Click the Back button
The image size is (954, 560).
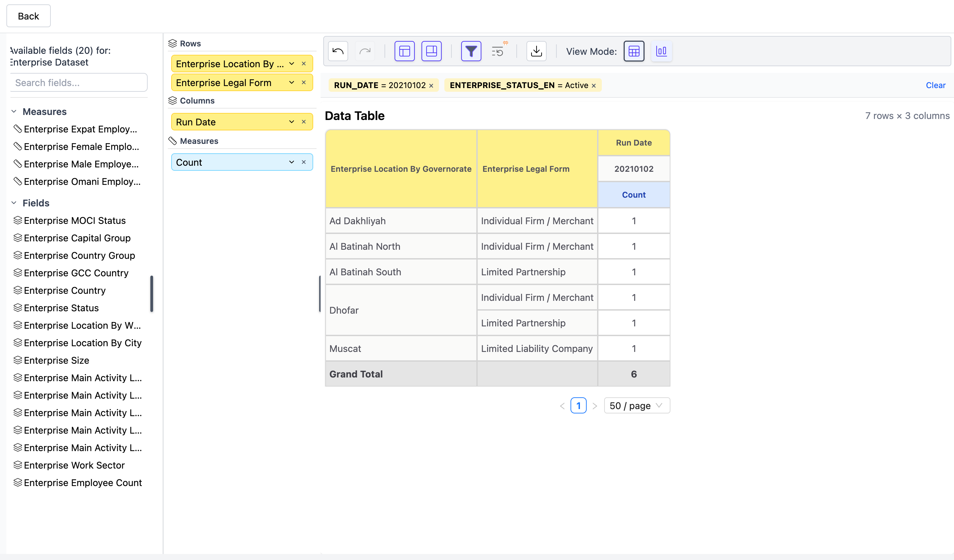point(28,16)
